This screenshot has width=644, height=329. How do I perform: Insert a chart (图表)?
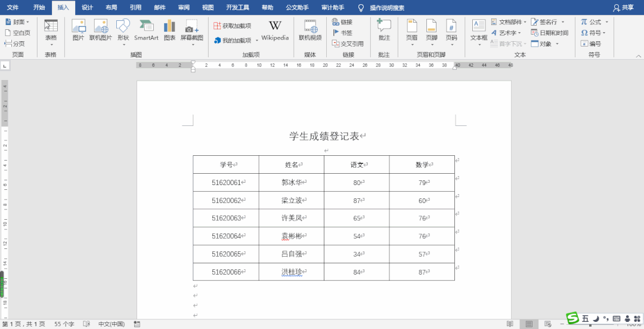169,30
